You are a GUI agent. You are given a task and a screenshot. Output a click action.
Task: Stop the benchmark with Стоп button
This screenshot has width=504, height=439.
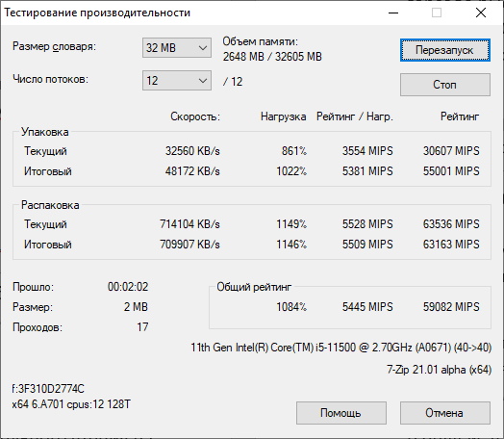[445, 85]
